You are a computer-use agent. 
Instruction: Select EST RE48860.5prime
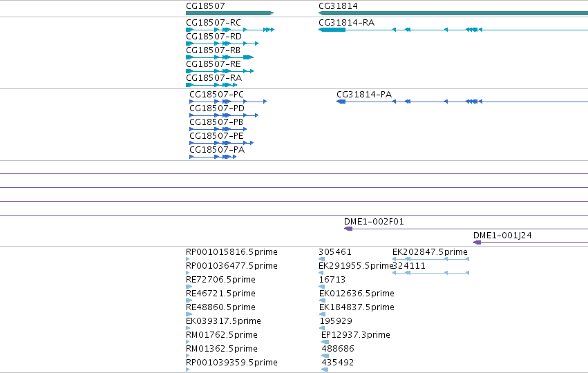coord(220,307)
